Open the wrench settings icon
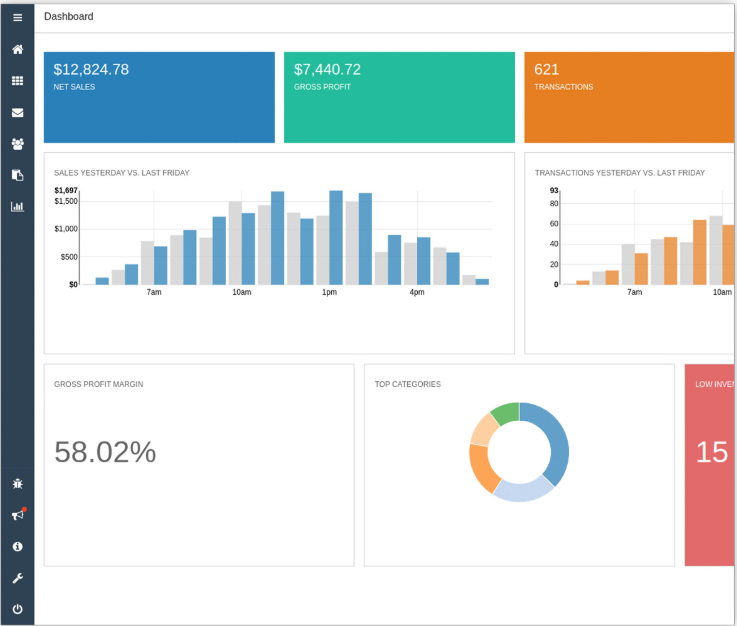This screenshot has height=626, width=737. 17,578
